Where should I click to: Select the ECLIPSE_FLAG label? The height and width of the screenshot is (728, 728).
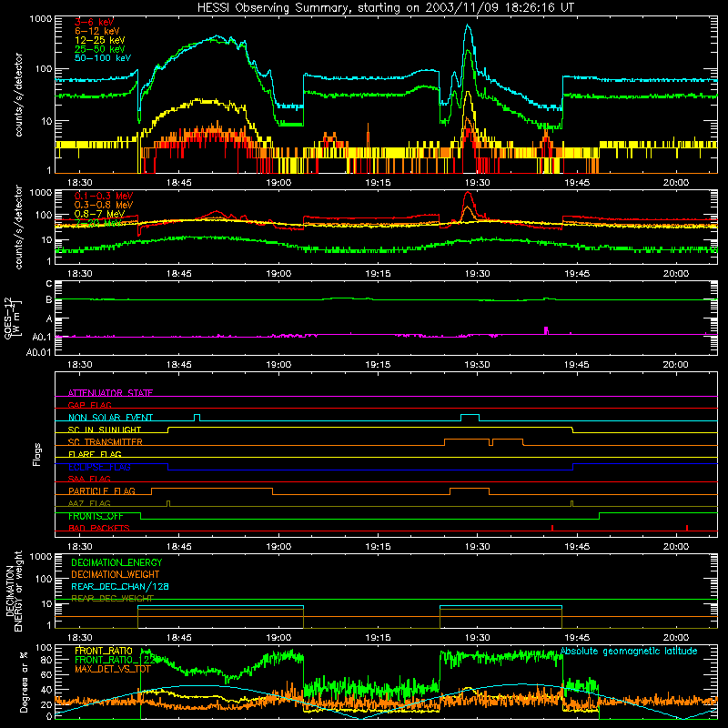point(99,467)
